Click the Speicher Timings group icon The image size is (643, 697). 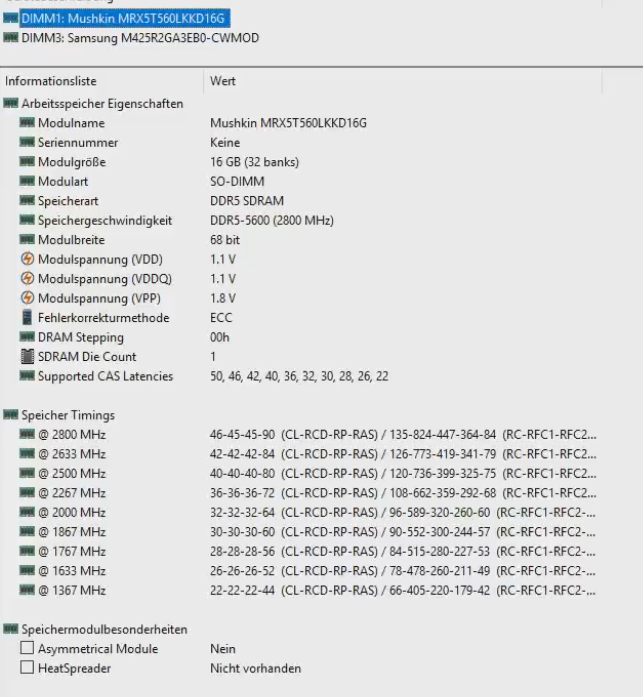[11, 415]
